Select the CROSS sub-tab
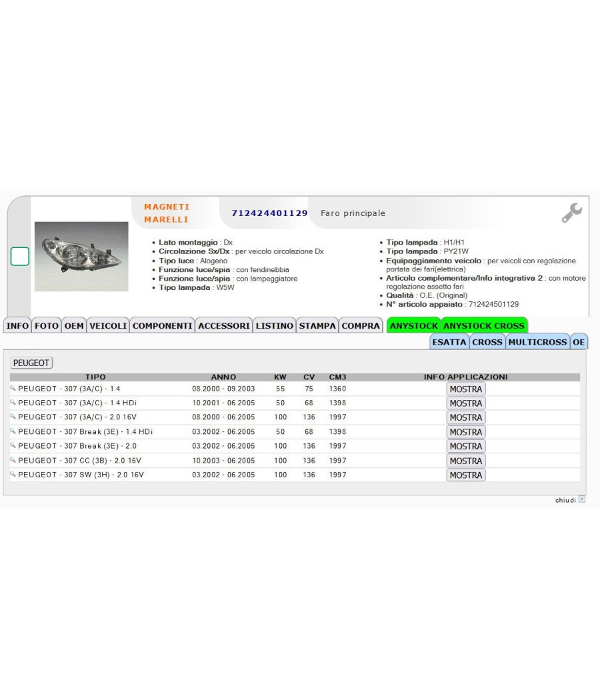600x700 pixels. pyautogui.click(x=487, y=342)
